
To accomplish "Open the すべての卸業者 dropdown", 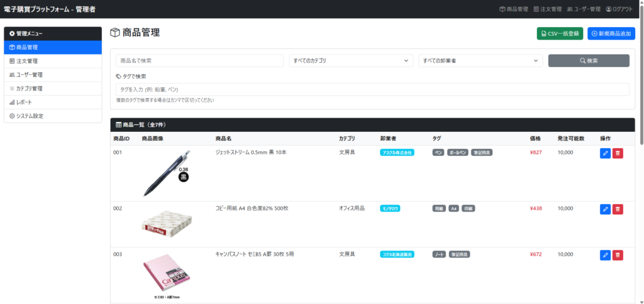I will click(480, 61).
